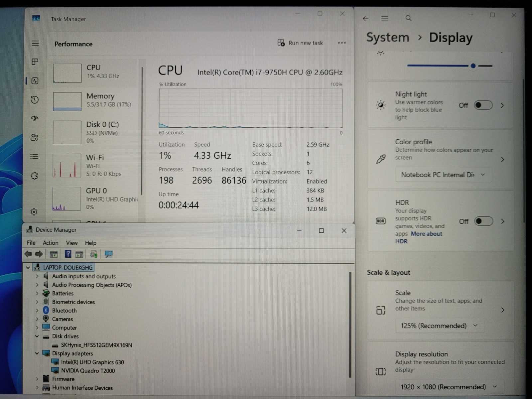Open Details page in Task Manager sidebar
Screen dimensions: 532x399
click(34, 156)
